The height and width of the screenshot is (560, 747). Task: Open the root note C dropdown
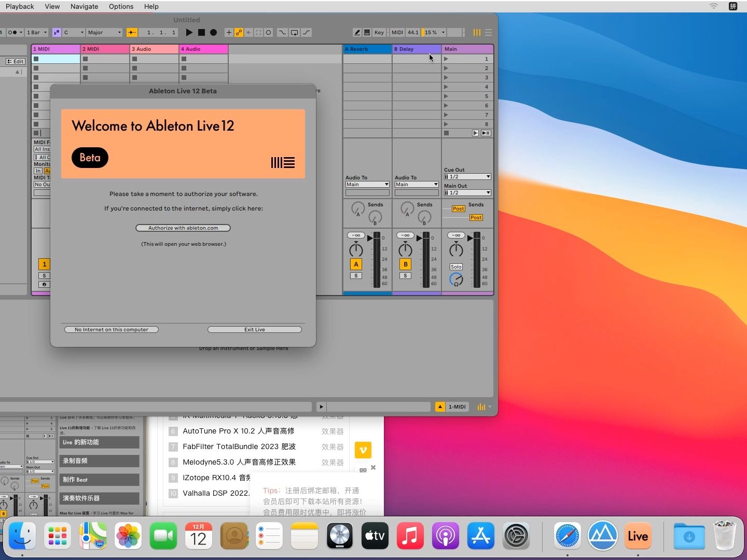(74, 32)
